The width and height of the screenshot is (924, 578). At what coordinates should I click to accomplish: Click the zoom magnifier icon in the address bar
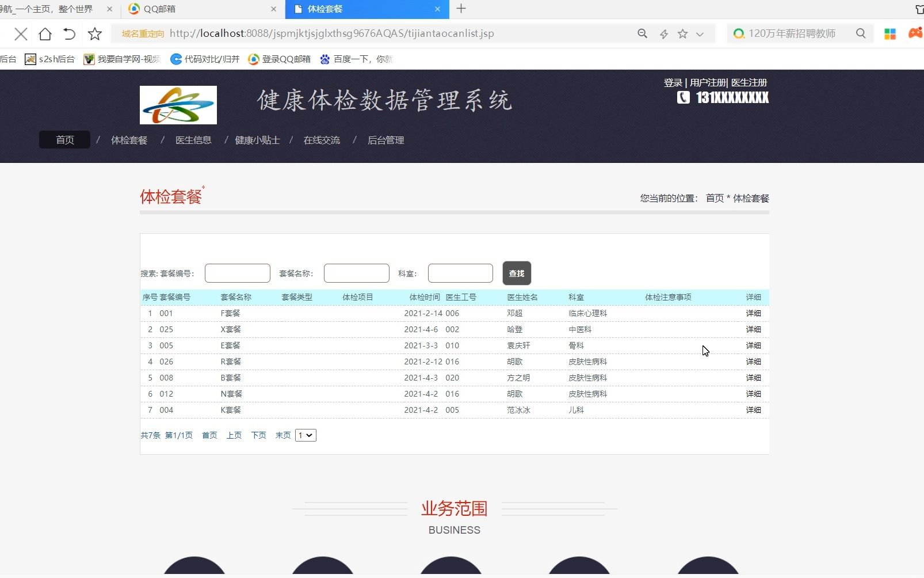(643, 33)
